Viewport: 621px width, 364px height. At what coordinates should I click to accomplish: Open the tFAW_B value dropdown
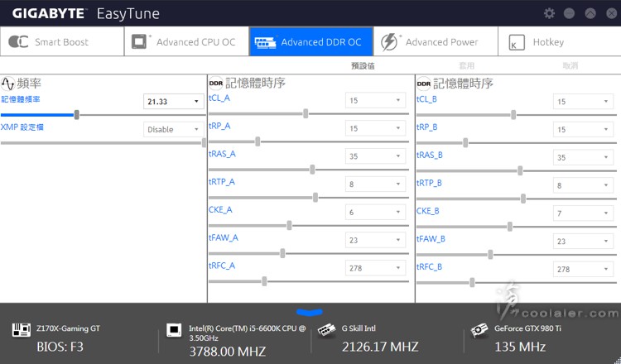(583, 241)
